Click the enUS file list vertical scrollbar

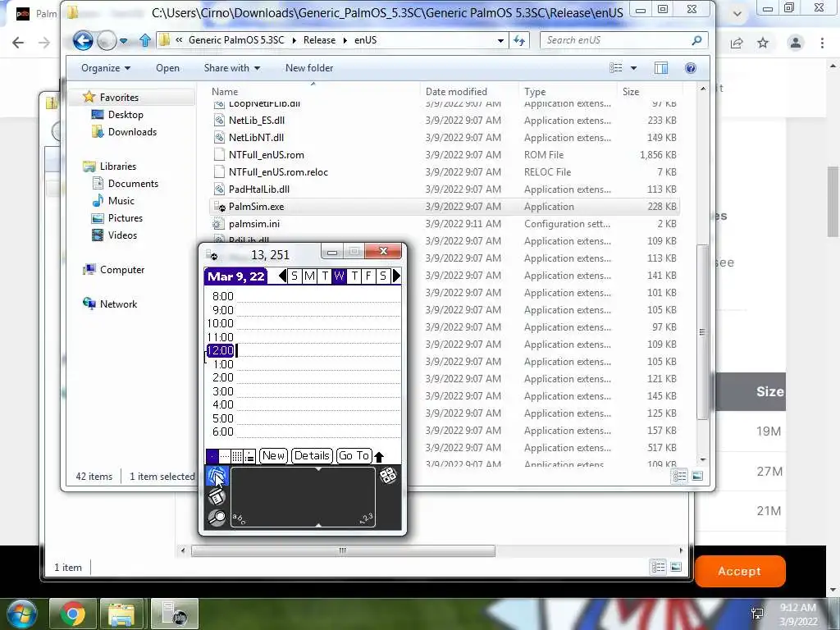(703, 332)
